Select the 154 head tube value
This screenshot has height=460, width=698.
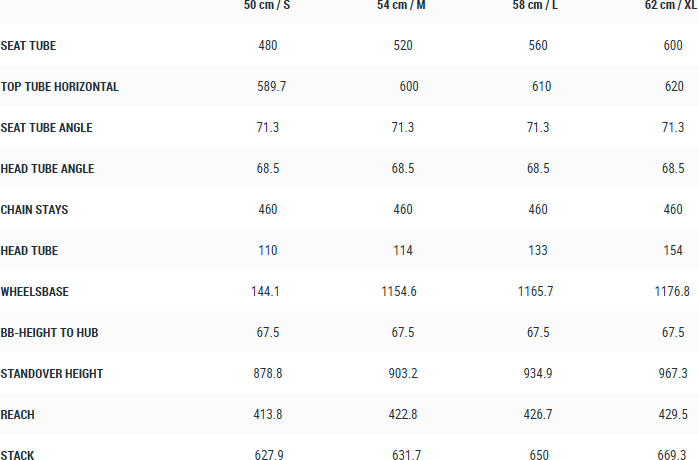click(x=673, y=251)
